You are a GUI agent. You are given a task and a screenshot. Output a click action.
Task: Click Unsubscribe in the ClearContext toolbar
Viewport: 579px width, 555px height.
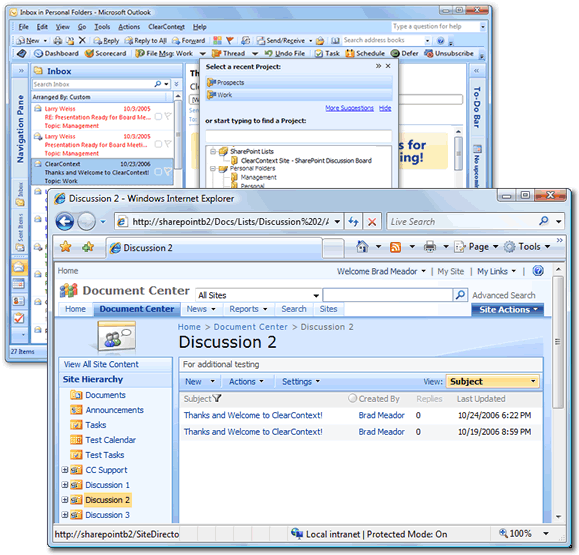449,54
